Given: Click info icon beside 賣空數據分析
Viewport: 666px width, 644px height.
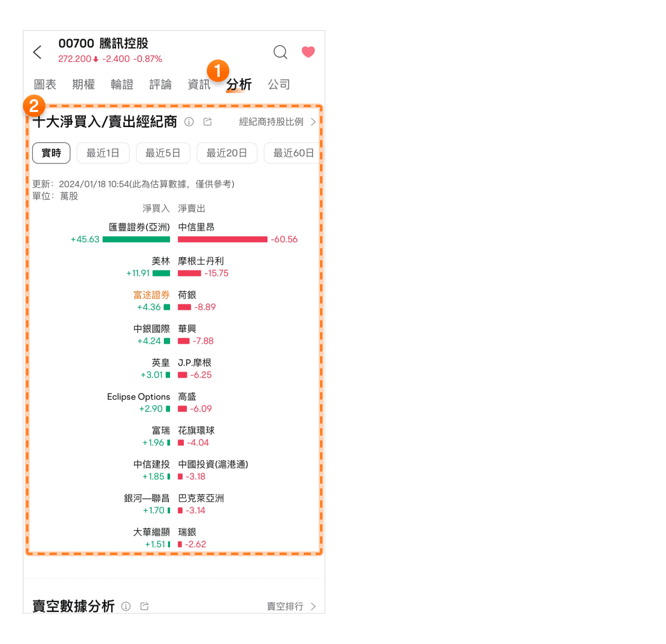Looking at the screenshot, I should (x=126, y=606).
